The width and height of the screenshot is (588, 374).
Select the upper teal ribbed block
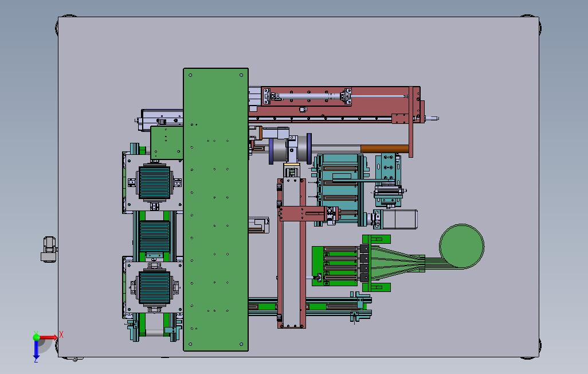(x=155, y=182)
